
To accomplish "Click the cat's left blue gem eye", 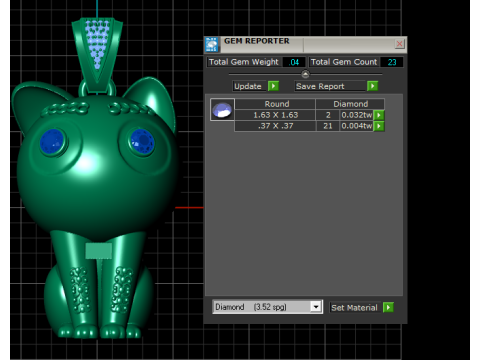I will [x=52, y=142].
